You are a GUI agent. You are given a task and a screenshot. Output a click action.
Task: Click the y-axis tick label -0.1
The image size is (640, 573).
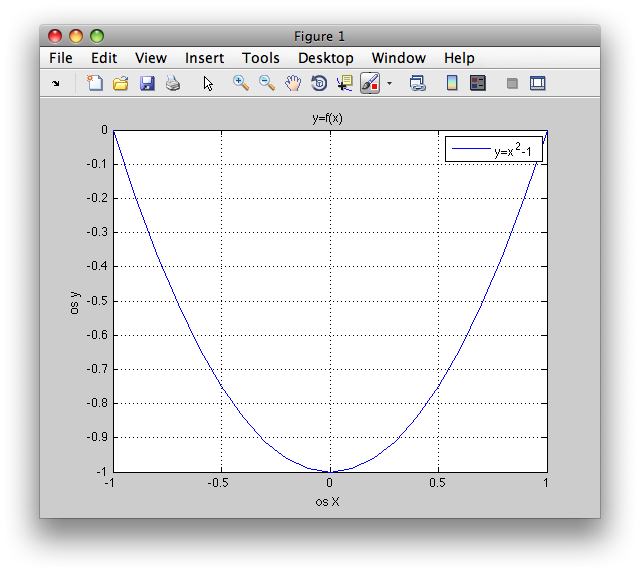pyautogui.click(x=97, y=164)
